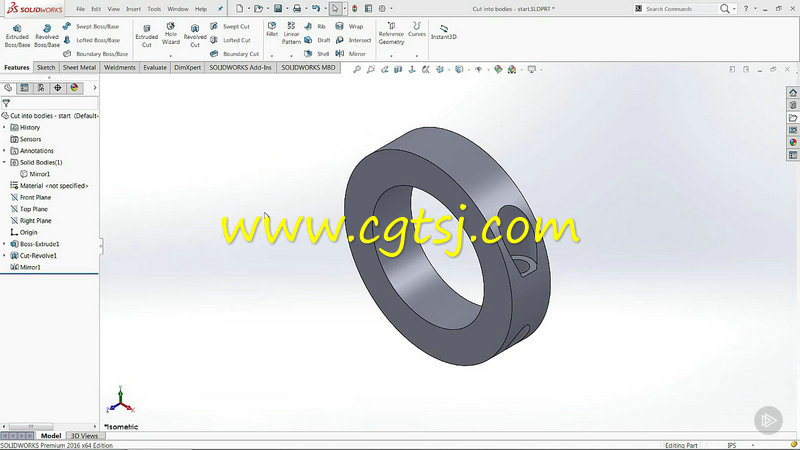This screenshot has width=800, height=450.
Task: Switch to the 3D Views tab
Action: [x=84, y=436]
